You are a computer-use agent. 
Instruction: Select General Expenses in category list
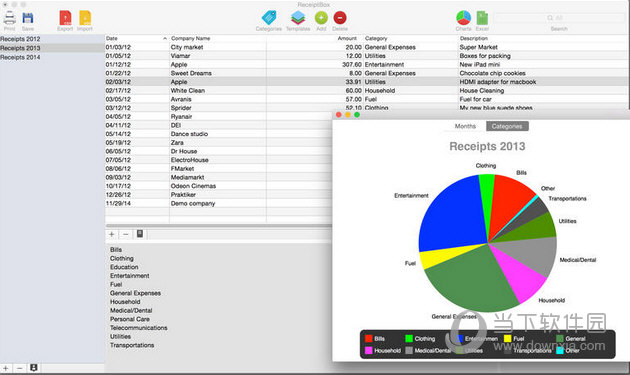pos(135,293)
